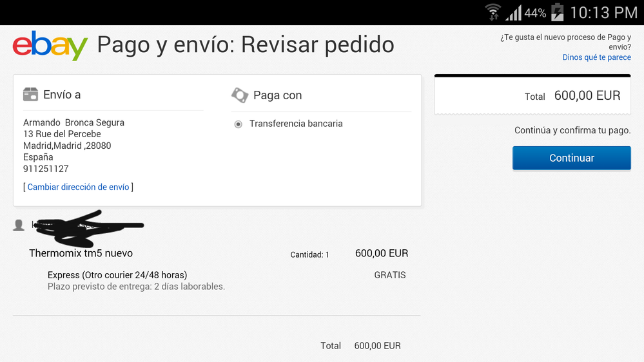Screen dimensions: 644x362
Task: Click the eBay logo
Action: [x=50, y=46]
